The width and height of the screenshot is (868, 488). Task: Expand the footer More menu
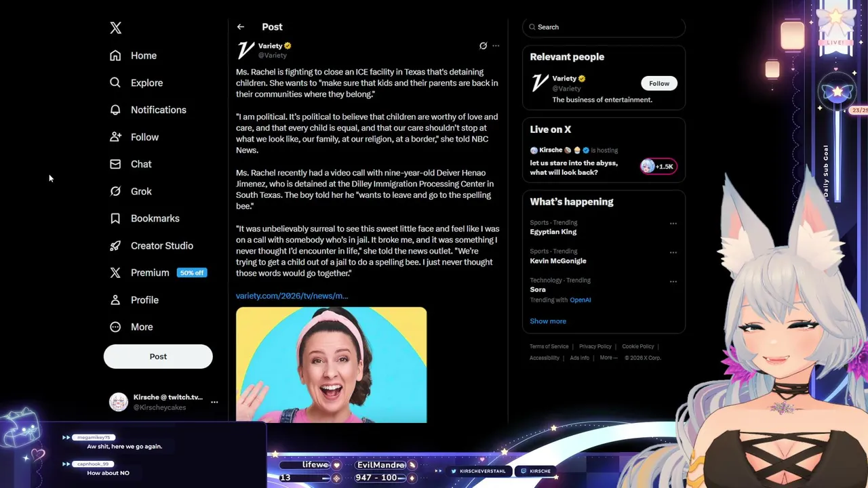(608, 358)
